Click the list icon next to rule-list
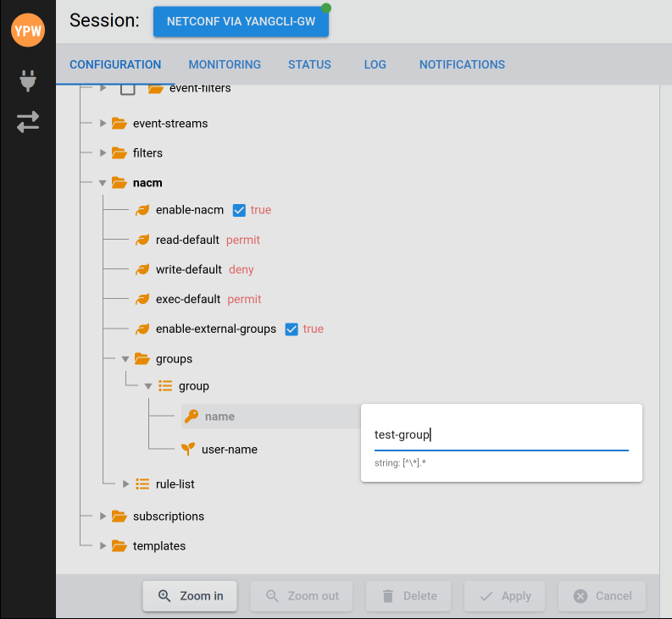This screenshot has width=672, height=619. click(x=142, y=484)
